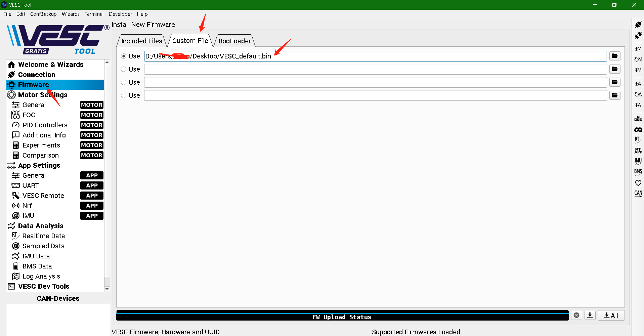Open the File menu

[7, 14]
